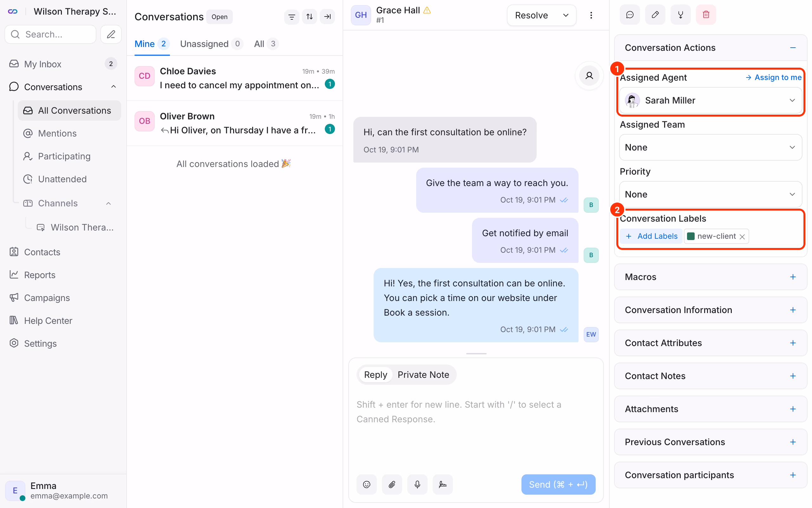The width and height of the screenshot is (812, 508).
Task: Collapse the conversation list panel arrow icon
Action: coord(327,17)
